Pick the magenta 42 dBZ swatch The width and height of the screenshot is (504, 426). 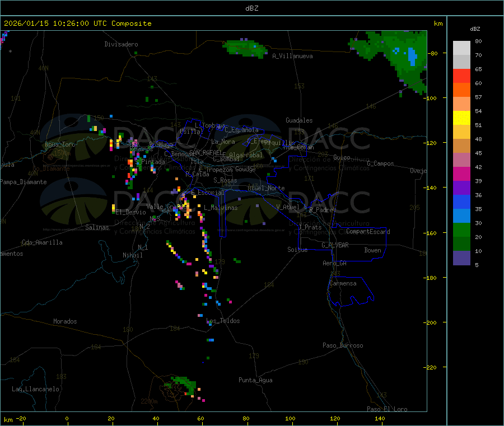[461, 174]
